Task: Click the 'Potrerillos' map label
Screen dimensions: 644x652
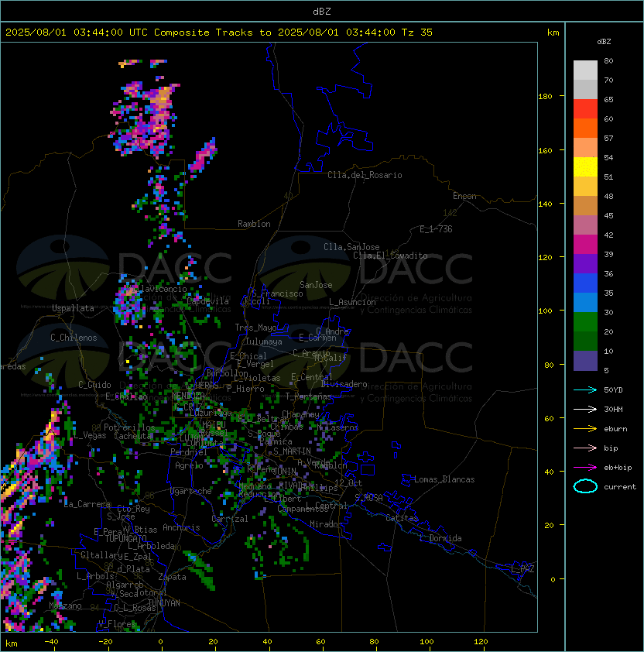Action: [x=129, y=427]
